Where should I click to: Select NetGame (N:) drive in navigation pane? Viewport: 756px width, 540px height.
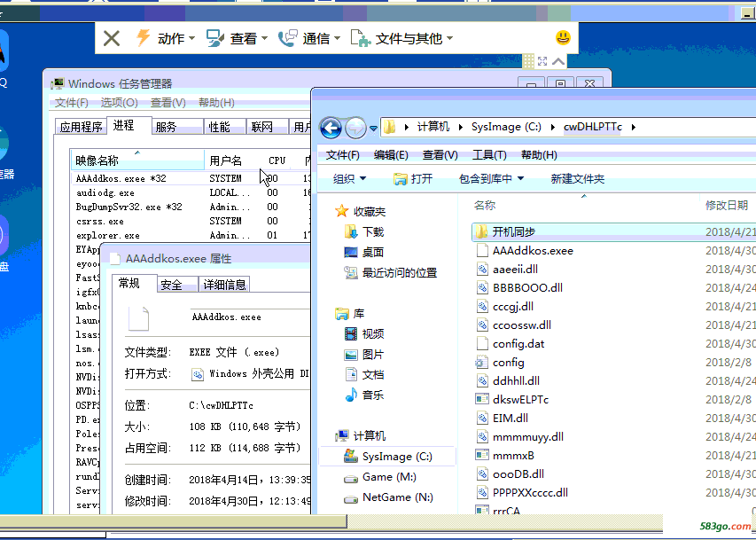tap(388, 497)
